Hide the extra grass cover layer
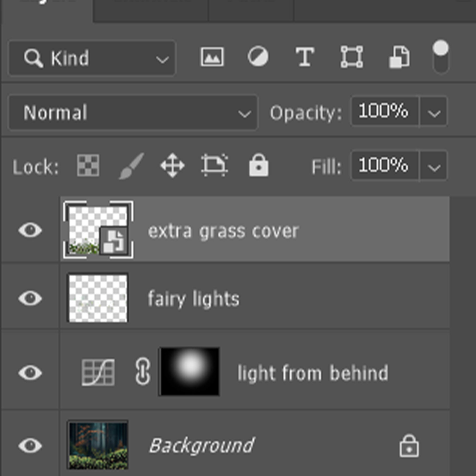Viewport: 476px width, 476px height. point(30,230)
